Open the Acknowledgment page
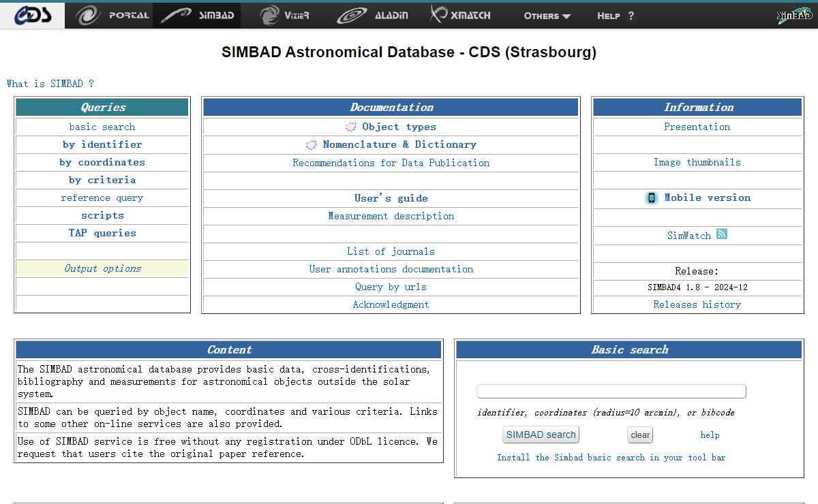The width and height of the screenshot is (818, 504). coord(391,304)
